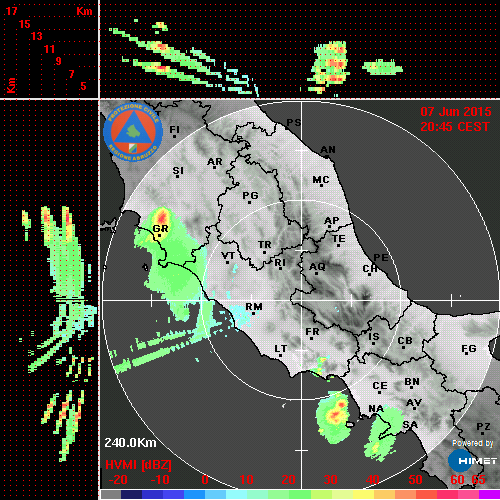
Task: Click the LT city label on map
Action: [280, 349]
